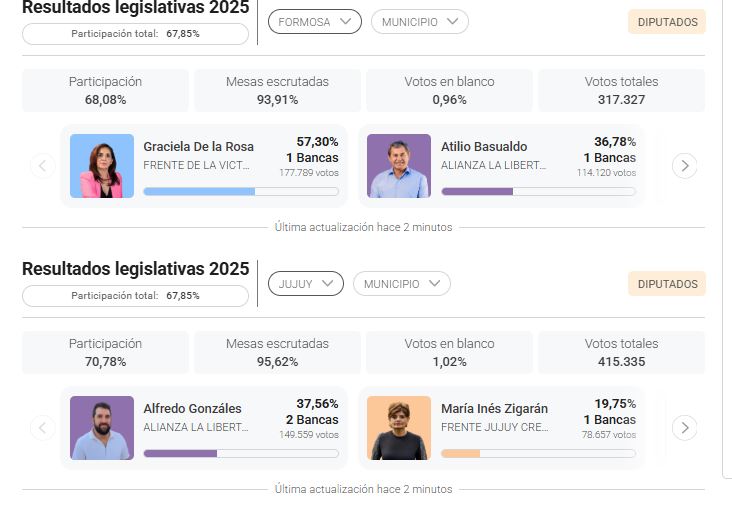Click Alfredo Gonzáles candidate photo
Screen dimensions: 732x505
coord(102,428)
